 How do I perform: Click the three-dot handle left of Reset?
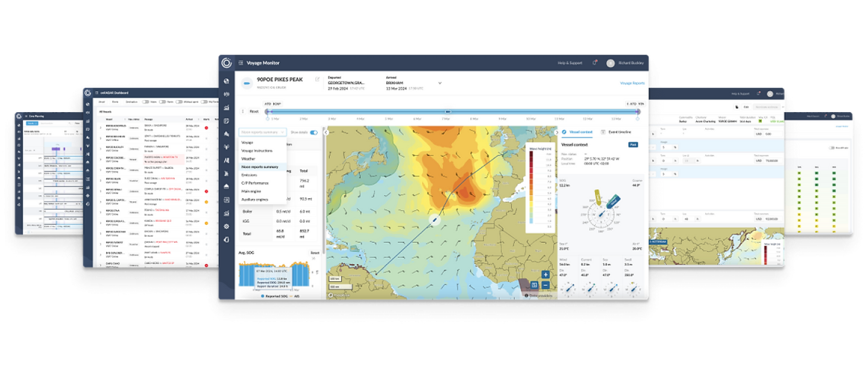coord(243,111)
